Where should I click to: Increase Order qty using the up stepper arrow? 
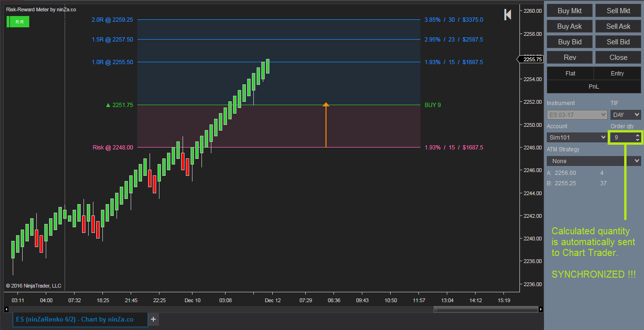pyautogui.click(x=637, y=135)
